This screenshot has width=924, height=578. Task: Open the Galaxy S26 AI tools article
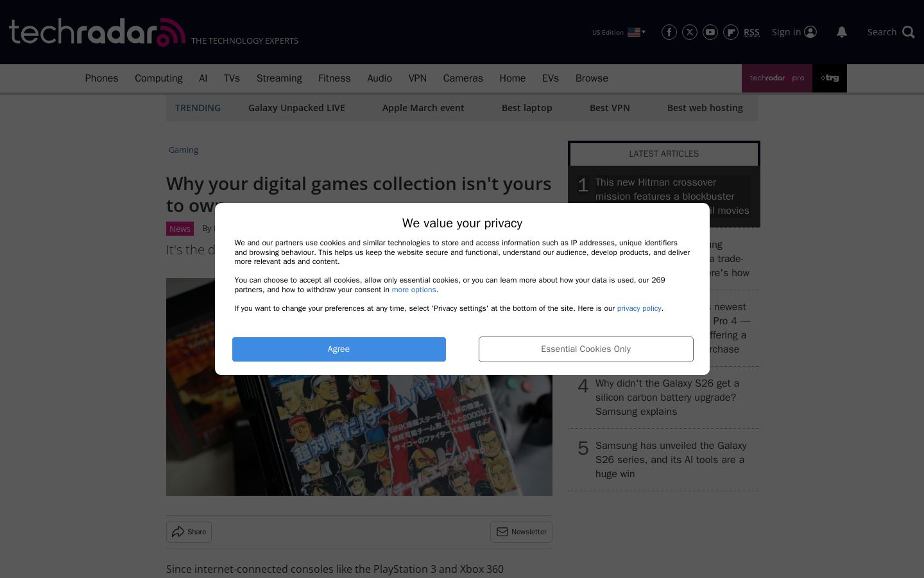coord(671,460)
